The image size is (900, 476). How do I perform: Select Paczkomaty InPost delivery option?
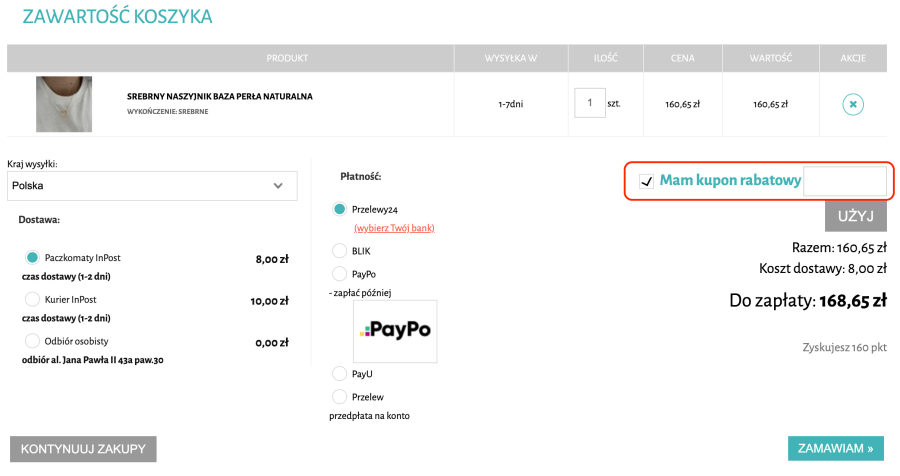(32, 258)
